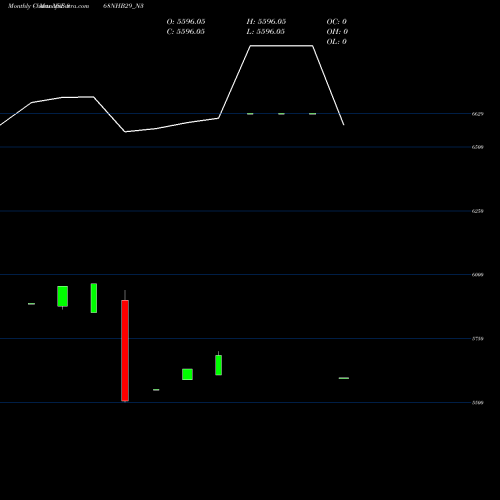Click the "OH: 0" readout
The image size is (500, 500).
click(337, 32)
